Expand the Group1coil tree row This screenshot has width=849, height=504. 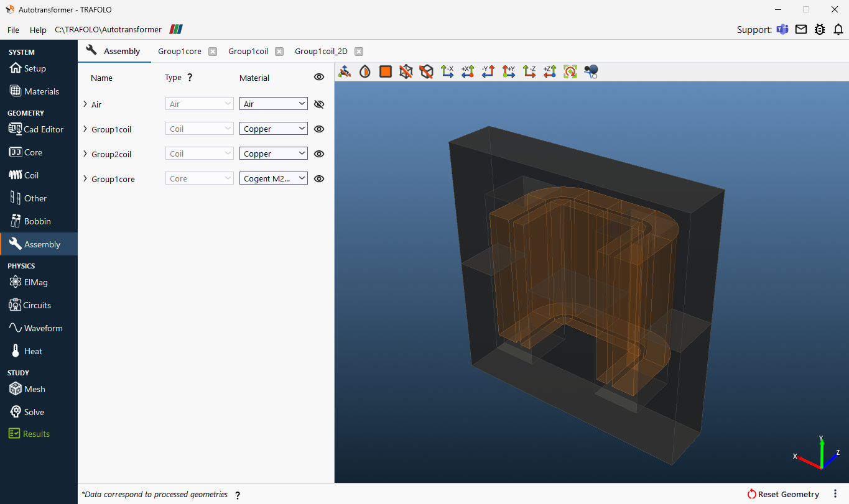tap(85, 129)
